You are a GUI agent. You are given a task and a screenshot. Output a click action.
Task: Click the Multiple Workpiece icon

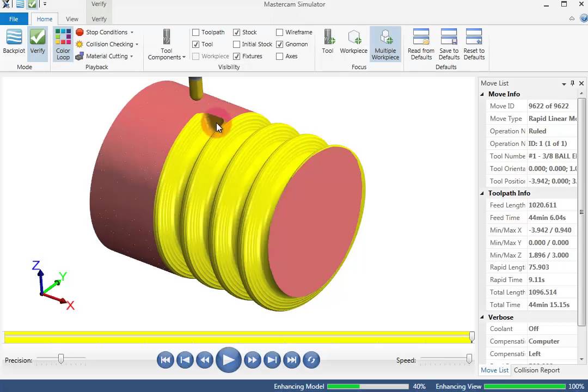[385, 44]
